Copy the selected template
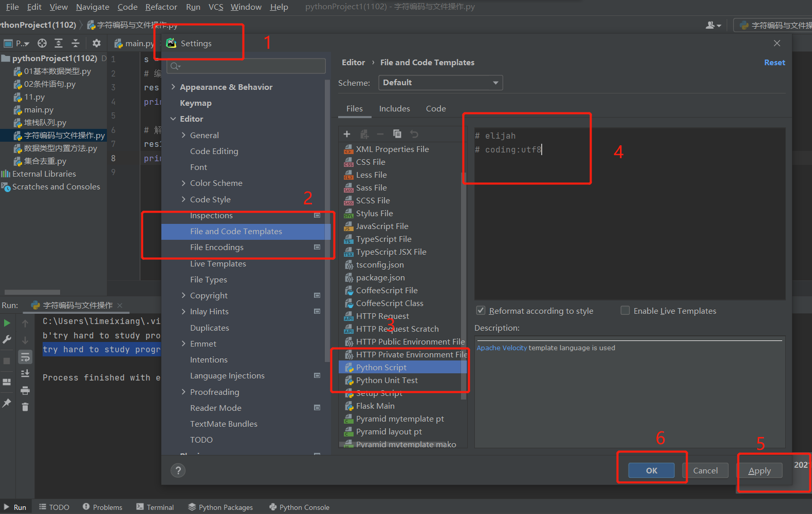812x514 pixels. click(397, 134)
